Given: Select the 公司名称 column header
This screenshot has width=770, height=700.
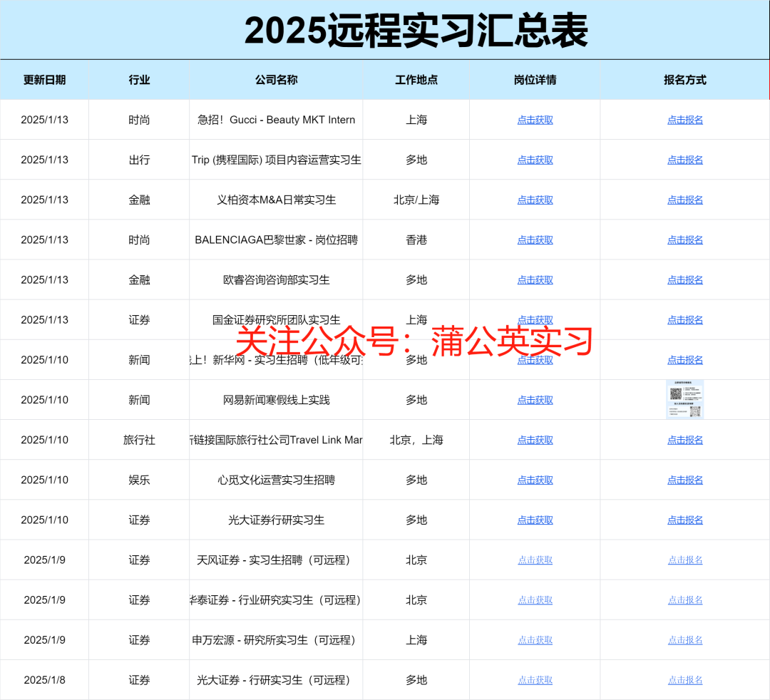Looking at the screenshot, I should tap(275, 80).
